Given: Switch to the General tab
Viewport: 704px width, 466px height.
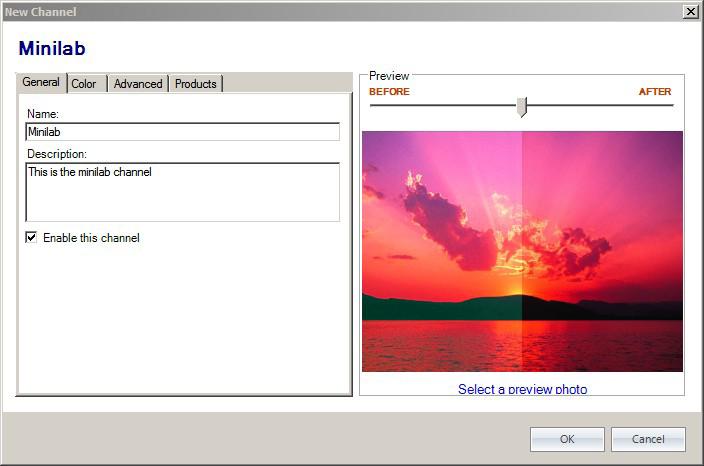Looking at the screenshot, I should 41,83.
